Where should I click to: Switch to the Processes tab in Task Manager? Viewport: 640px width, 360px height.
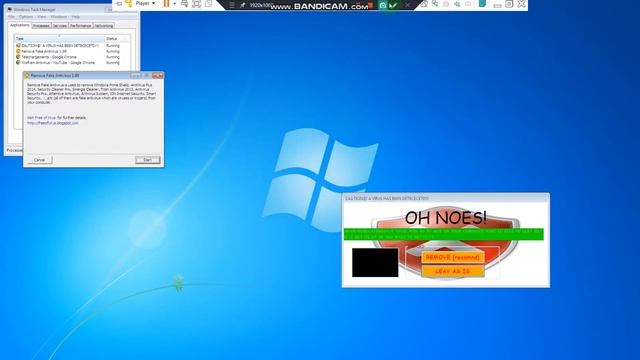(41, 26)
